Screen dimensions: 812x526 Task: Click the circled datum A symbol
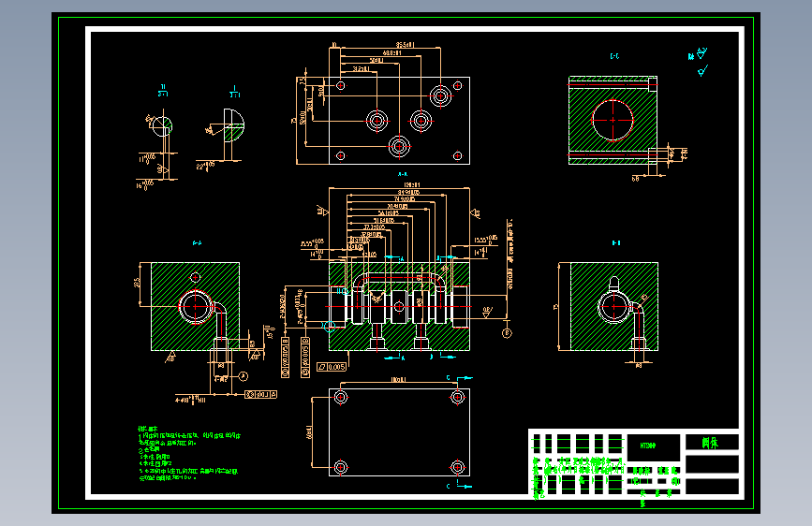coord(243,376)
